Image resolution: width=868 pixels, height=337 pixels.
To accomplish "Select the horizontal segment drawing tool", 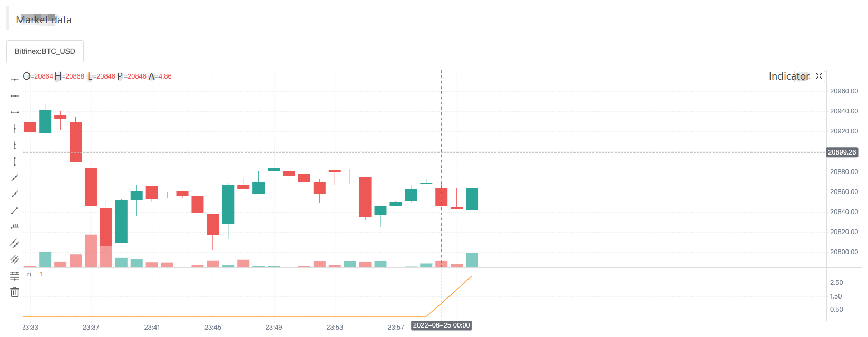I will point(15,112).
